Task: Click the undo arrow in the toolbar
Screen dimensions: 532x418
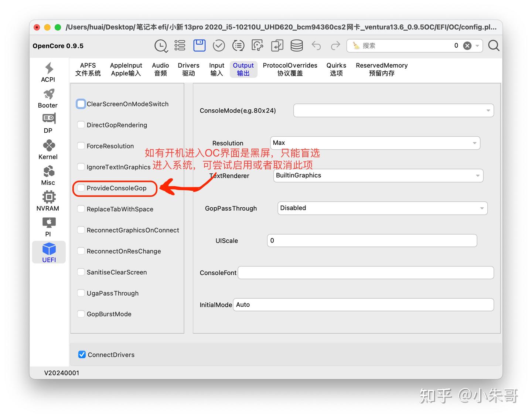Action: click(316, 45)
